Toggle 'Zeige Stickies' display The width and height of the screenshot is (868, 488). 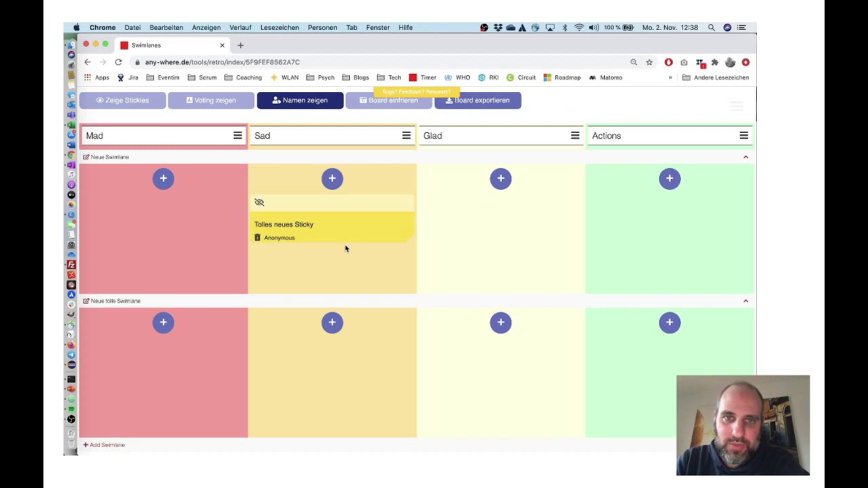pos(123,100)
